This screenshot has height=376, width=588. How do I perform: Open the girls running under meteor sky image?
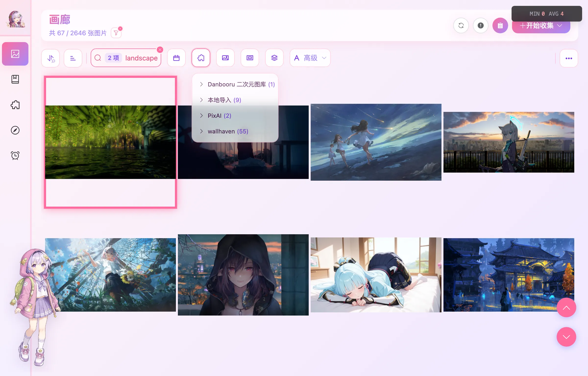click(376, 142)
